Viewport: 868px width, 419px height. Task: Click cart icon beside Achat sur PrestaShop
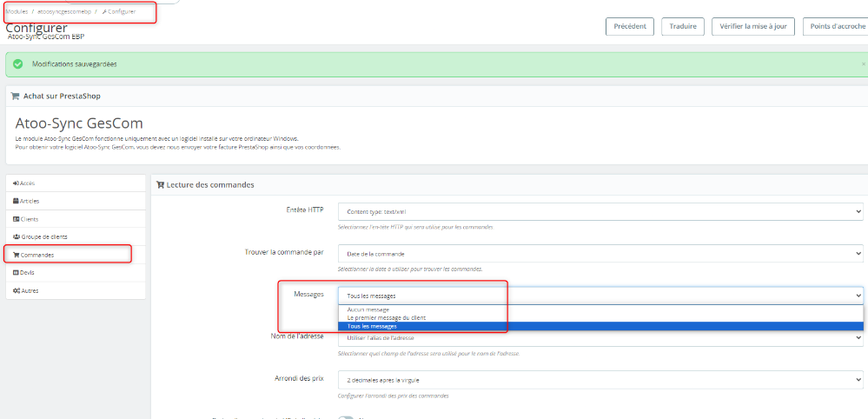coord(15,96)
